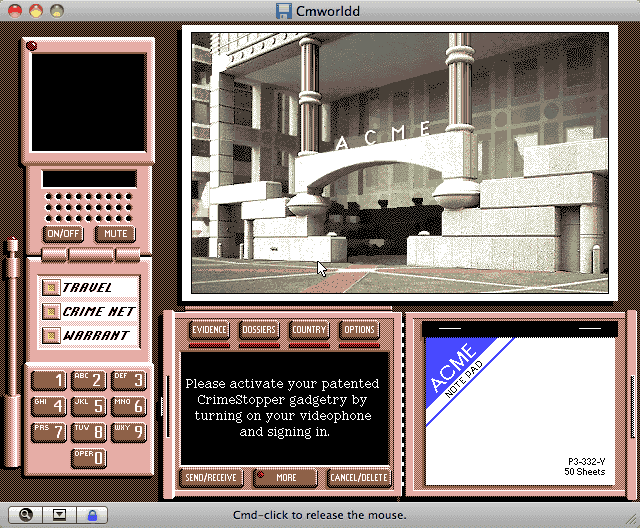Toggle the videophone ON/OFF button
640x528 pixels.
(x=63, y=234)
